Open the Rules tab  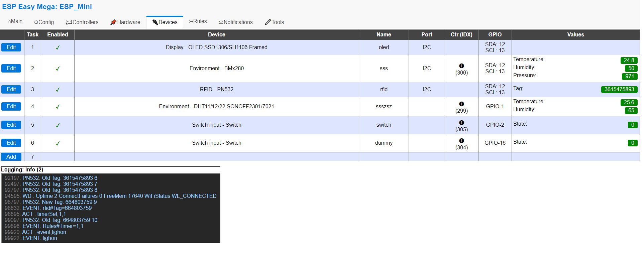[198, 21]
